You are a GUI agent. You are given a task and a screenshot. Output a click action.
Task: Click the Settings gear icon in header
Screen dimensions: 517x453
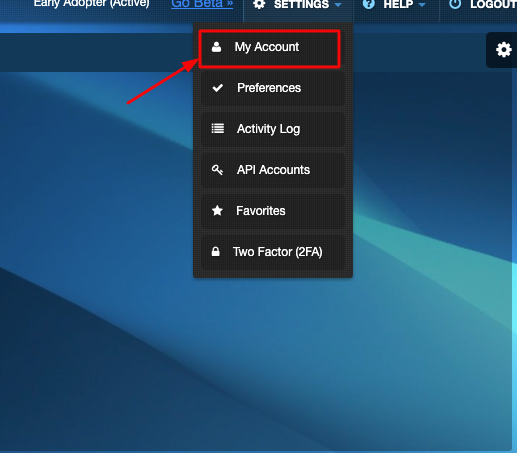259,4
